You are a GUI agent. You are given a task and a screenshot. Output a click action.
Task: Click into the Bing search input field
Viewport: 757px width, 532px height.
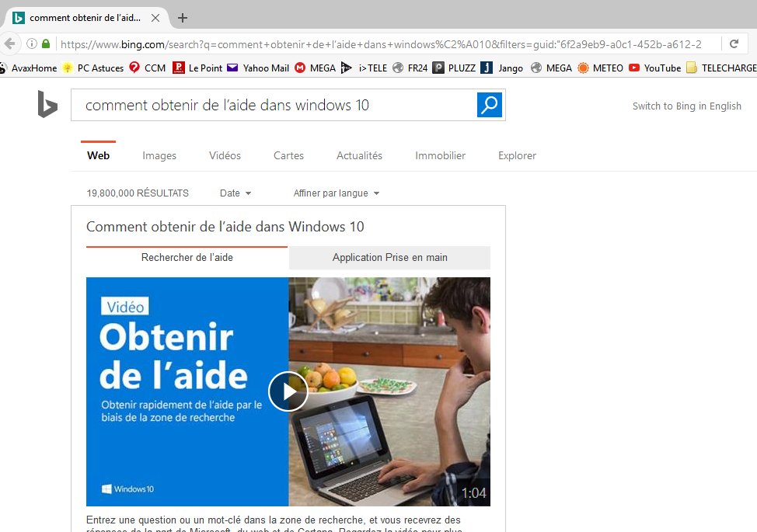pyautogui.click(x=274, y=105)
